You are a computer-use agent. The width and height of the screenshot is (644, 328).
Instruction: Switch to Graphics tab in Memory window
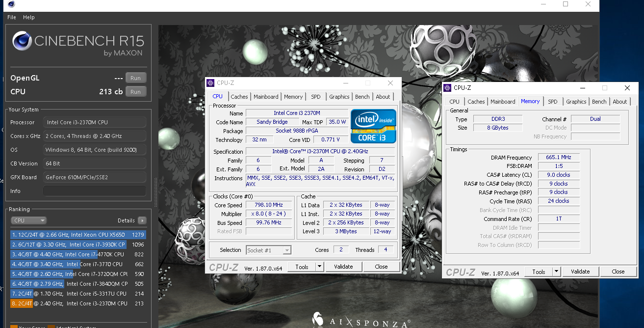click(576, 102)
